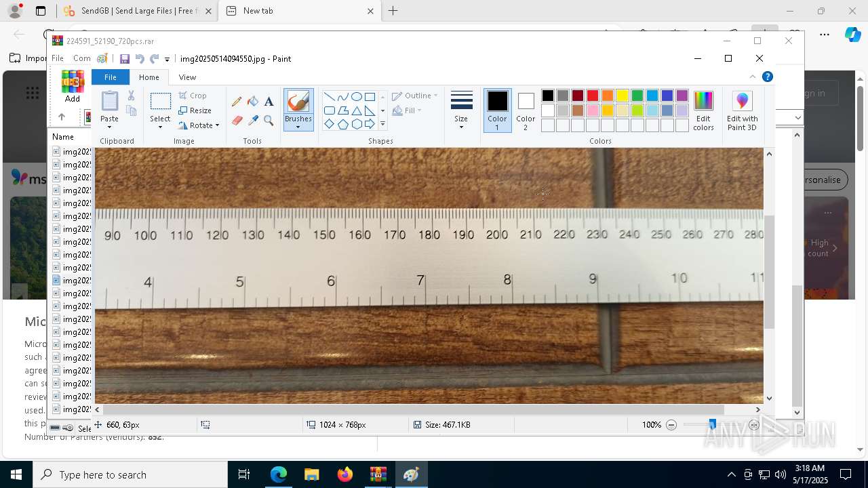Click the Redo arrow in Paint title bar
Image resolution: width=868 pixels, height=488 pixels.
[x=155, y=59]
